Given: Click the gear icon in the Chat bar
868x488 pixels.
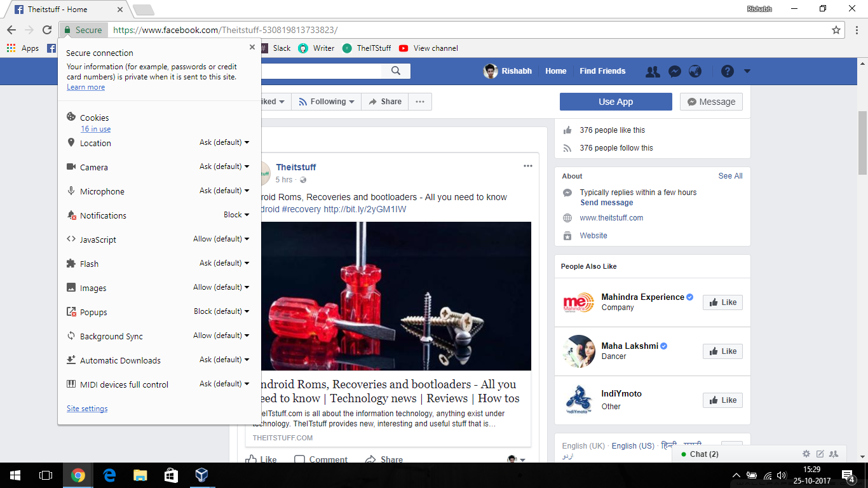Looking at the screenshot, I should coord(806,454).
